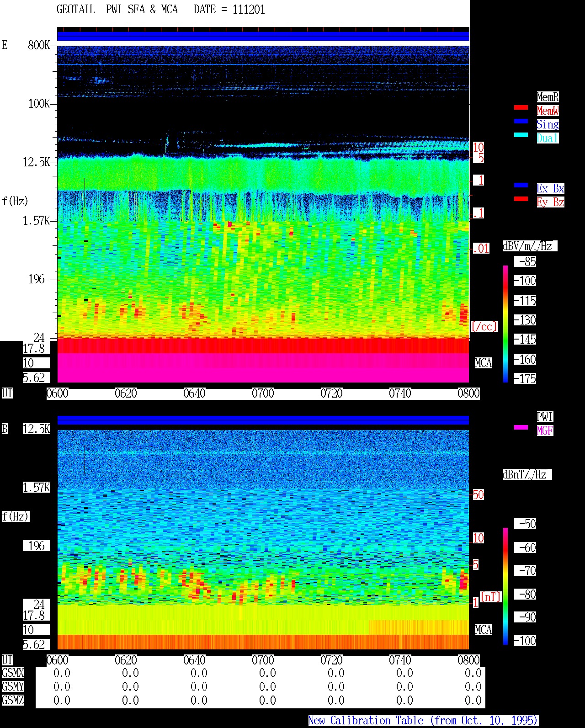Click the 800K frequency axis label

39,45
